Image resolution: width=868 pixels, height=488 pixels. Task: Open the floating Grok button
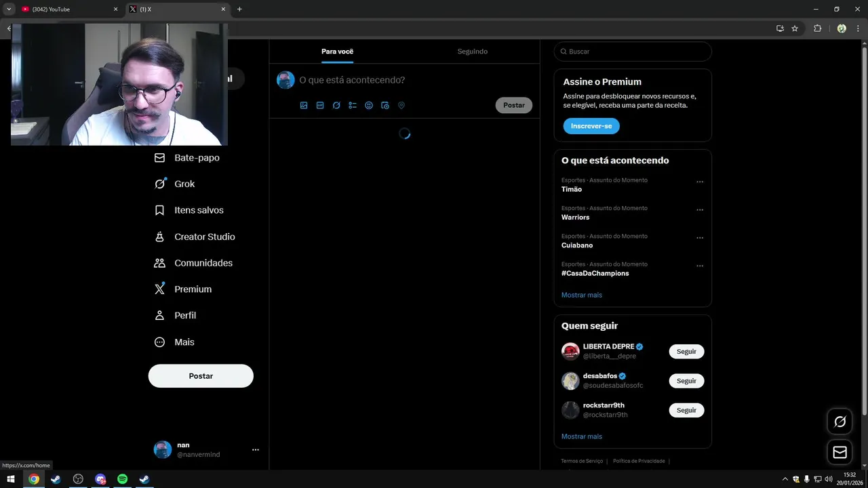(x=840, y=422)
